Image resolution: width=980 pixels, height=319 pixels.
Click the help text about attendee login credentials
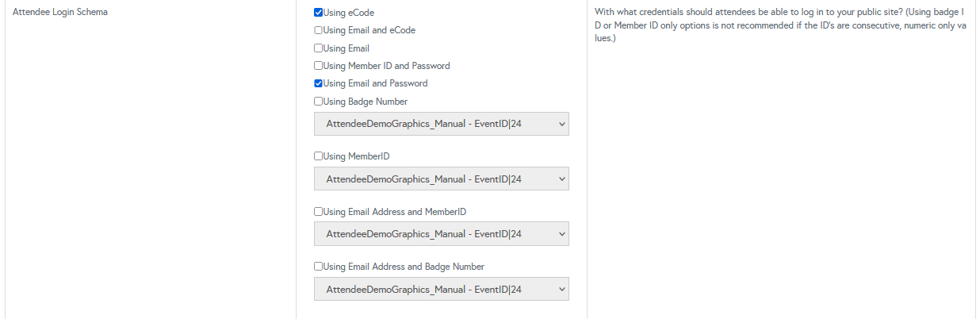780,25
